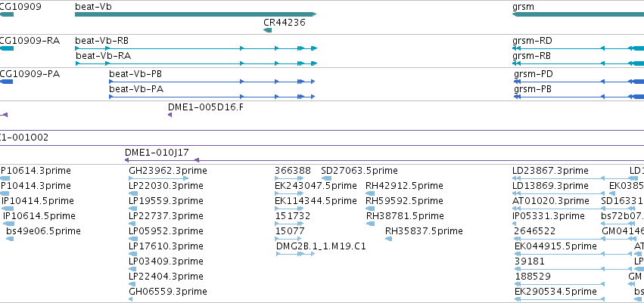Viewport: 644px width, 303px height.
Task: Select the beat-Vb-PA coding track
Action: tap(212, 97)
